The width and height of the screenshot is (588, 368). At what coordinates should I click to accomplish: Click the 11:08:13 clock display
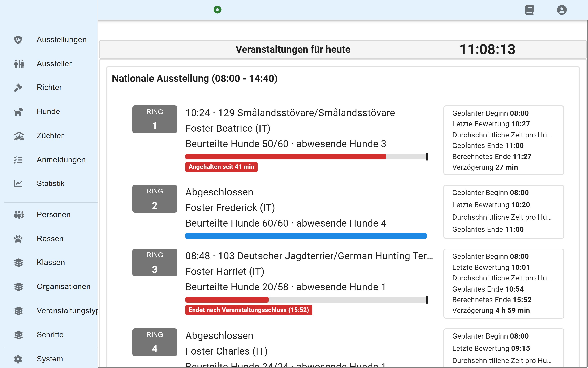(x=487, y=49)
